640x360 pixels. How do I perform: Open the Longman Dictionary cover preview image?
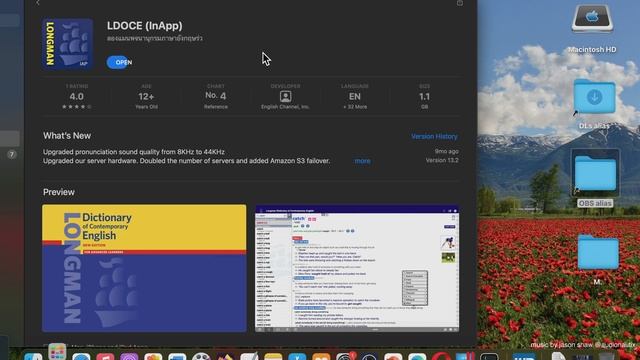click(x=144, y=268)
